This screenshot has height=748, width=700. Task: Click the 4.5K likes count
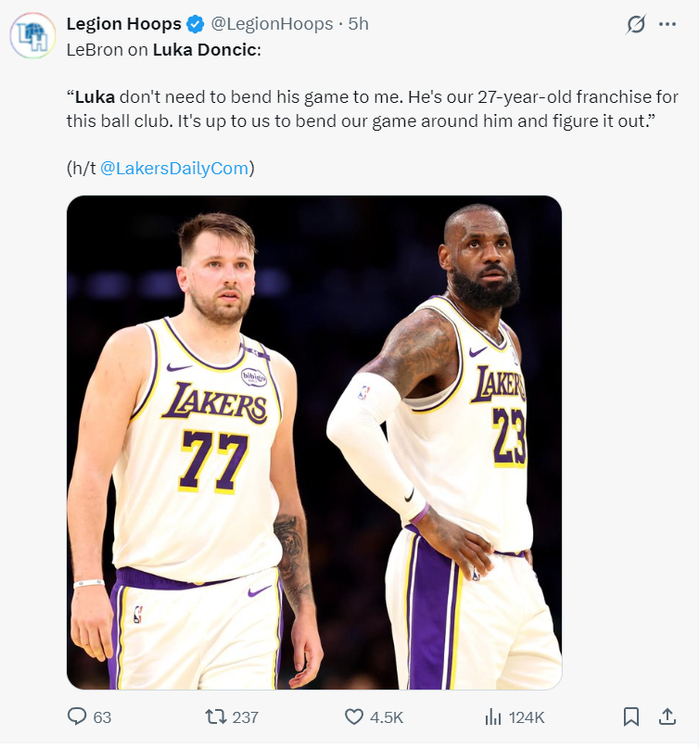(x=387, y=717)
